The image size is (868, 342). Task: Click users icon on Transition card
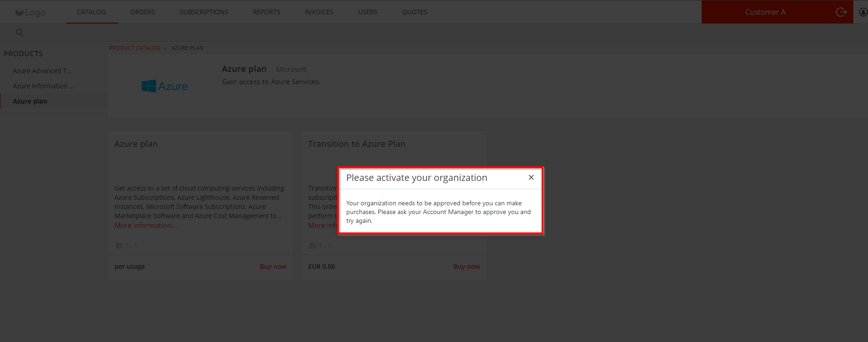313,245
